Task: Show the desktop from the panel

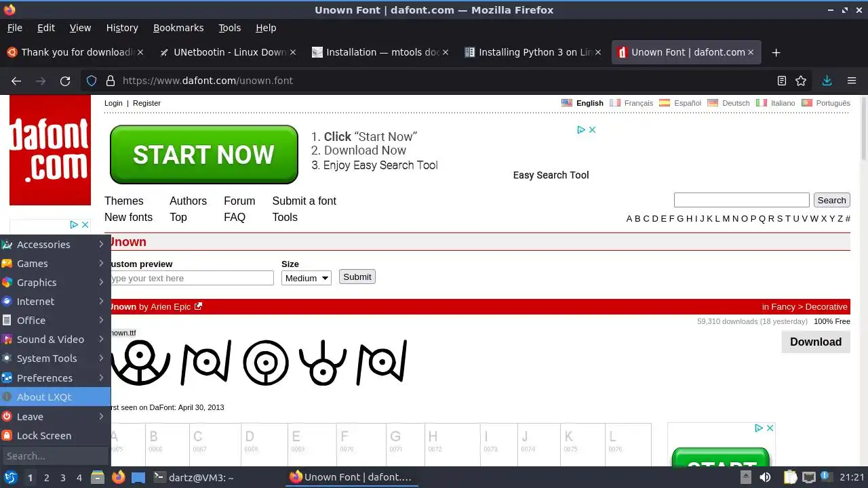Action: 138,477
